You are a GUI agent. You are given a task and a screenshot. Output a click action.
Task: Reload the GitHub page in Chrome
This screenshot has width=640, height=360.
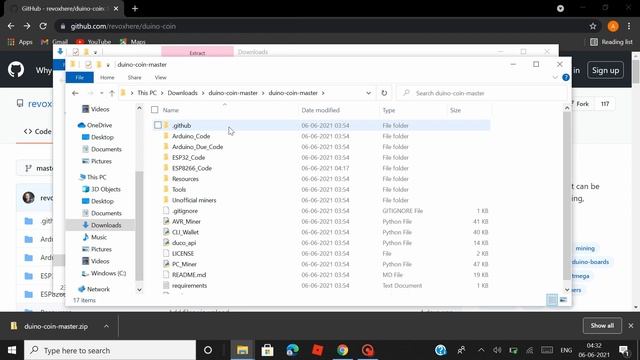pos(43,26)
